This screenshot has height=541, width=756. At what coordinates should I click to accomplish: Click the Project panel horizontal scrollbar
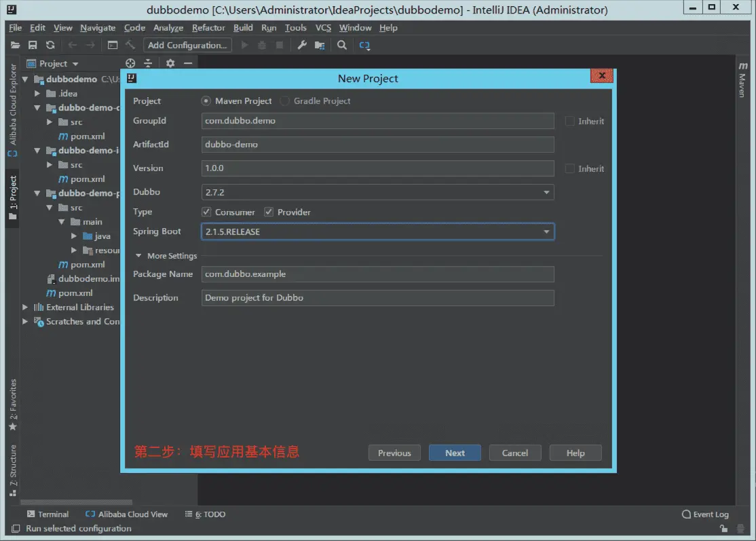pyautogui.click(x=76, y=502)
